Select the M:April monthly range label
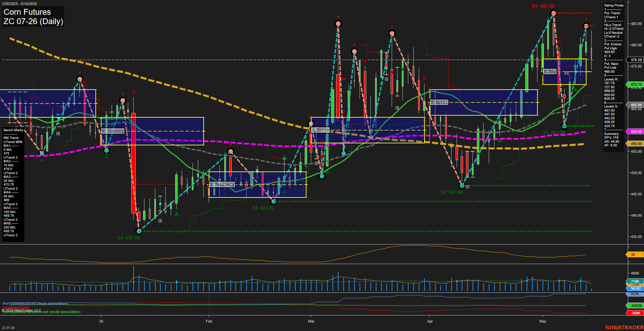Screen dimensions: 644x331 (x=439, y=102)
